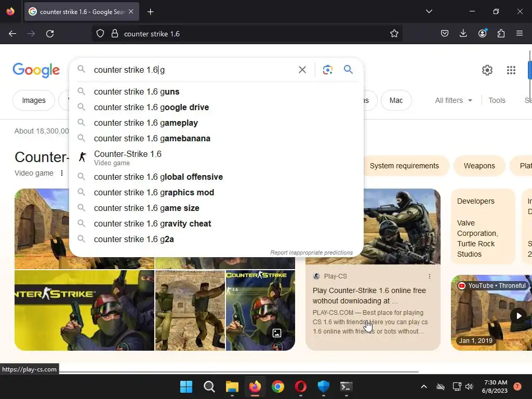532x399 pixels.
Task: Show hidden system tray icons chevron
Action: (x=424, y=387)
